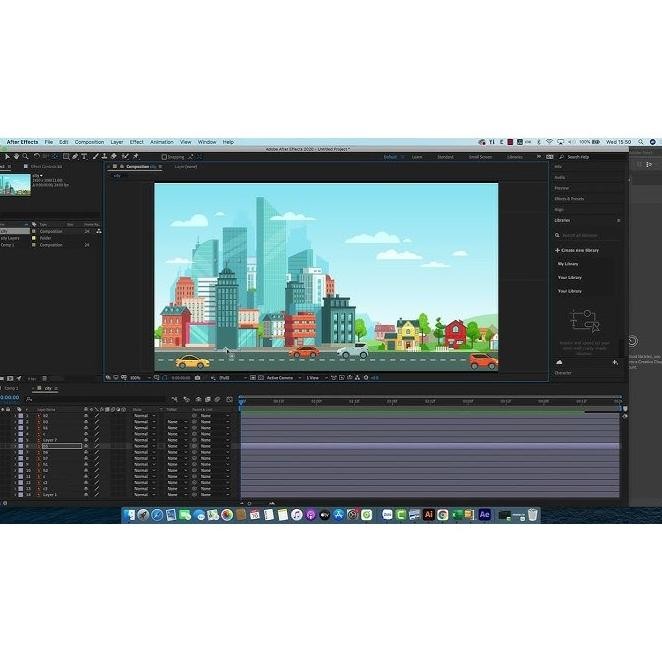Screen dimensions: 662x662
Task: Expand the twirl arrow of layer 1
Action: (x=15, y=416)
